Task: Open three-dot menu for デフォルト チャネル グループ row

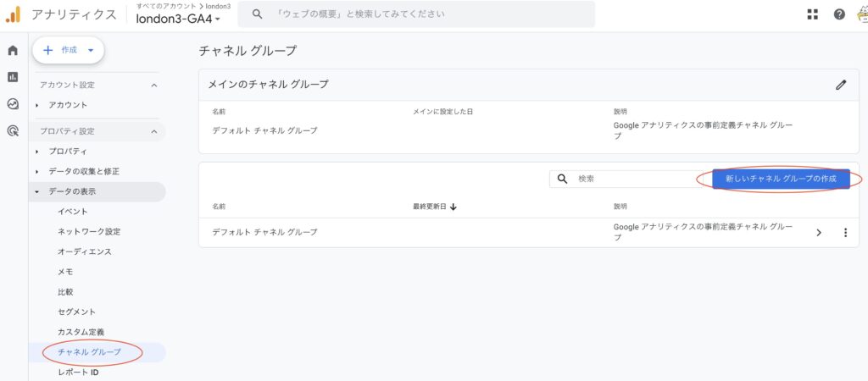Action: 845,233
